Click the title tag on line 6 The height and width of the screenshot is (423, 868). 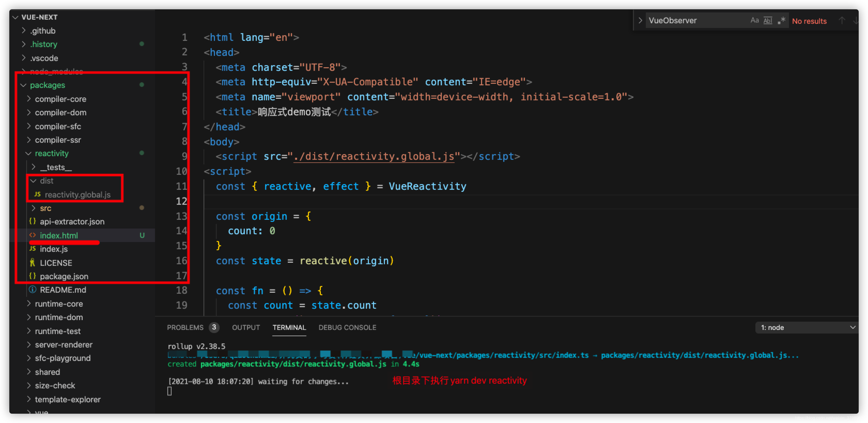tap(297, 112)
